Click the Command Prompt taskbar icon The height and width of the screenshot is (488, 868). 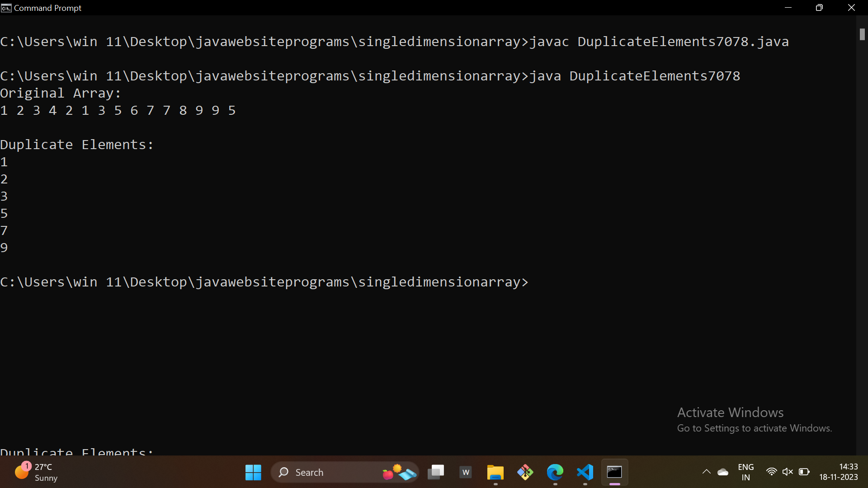[x=614, y=473]
